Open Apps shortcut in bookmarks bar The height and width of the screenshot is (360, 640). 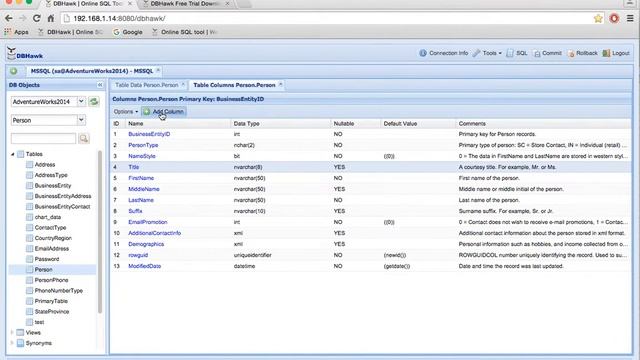point(16,32)
